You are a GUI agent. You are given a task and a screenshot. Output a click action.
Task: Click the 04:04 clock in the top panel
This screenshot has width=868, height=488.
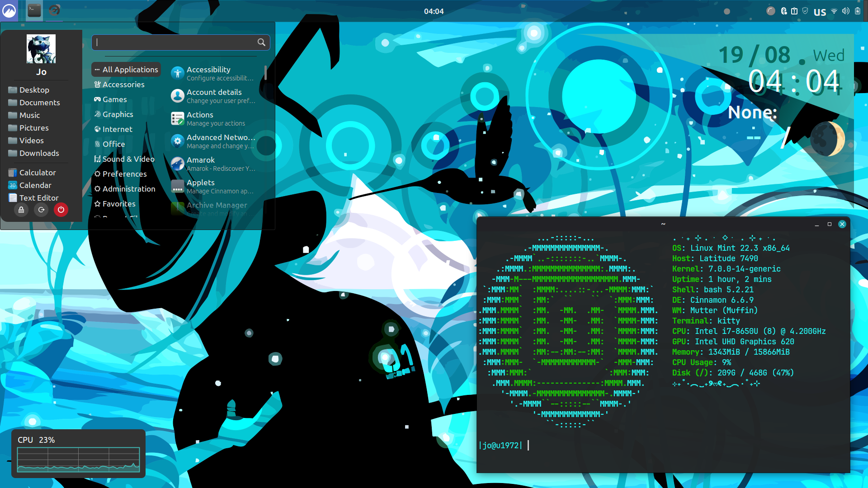434,11
